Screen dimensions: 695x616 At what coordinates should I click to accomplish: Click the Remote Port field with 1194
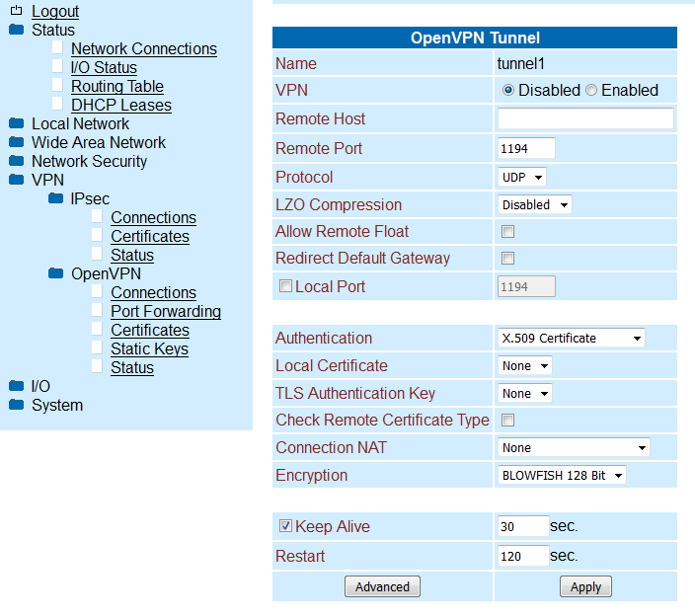click(x=526, y=148)
